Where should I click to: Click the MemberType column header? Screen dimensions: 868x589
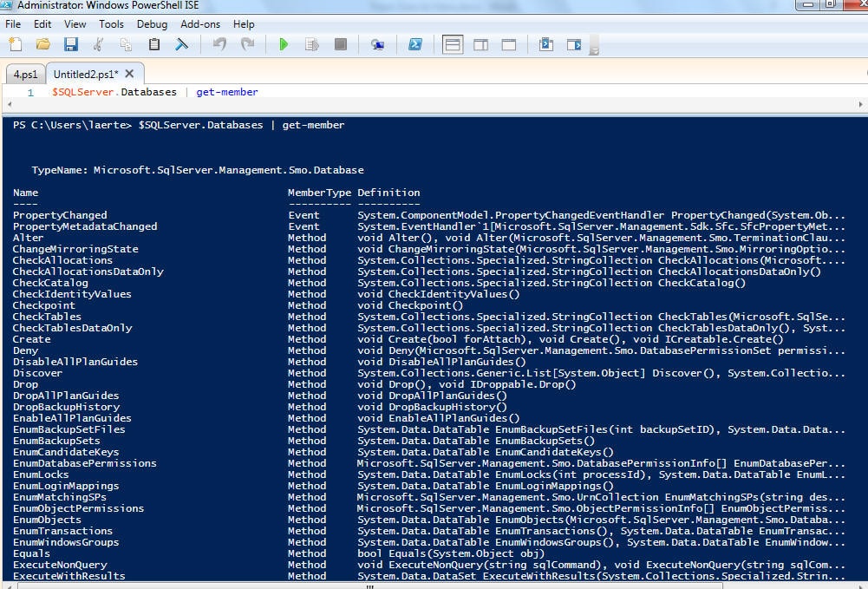319,193
